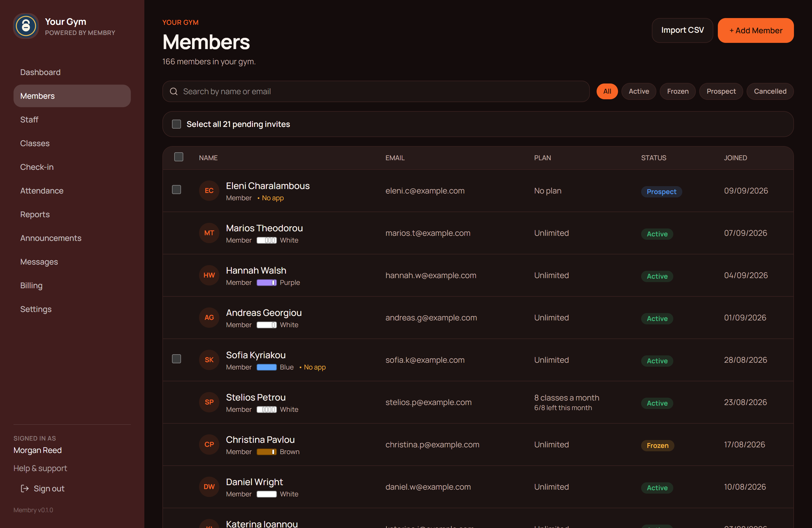Image resolution: width=812 pixels, height=528 pixels.
Task: Open Announcements in the sidebar
Action: click(72, 238)
